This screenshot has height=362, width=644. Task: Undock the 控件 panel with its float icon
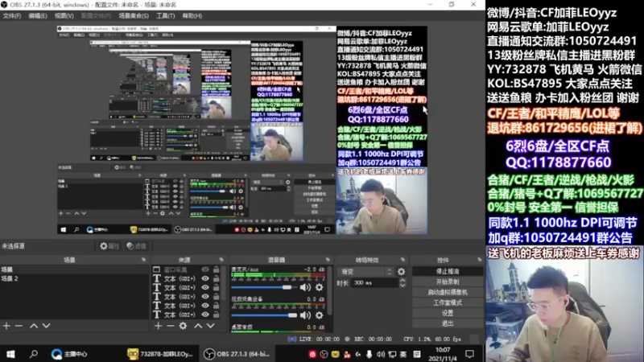(479, 260)
